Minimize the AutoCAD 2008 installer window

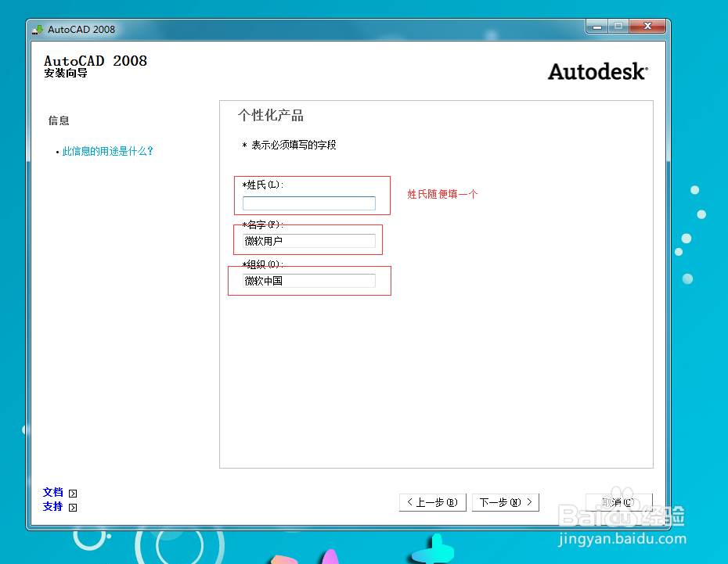tap(597, 27)
